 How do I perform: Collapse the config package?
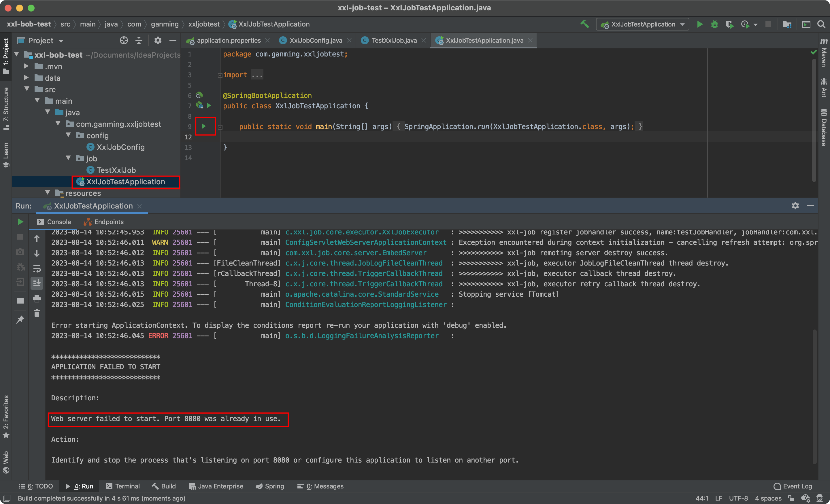click(x=68, y=135)
